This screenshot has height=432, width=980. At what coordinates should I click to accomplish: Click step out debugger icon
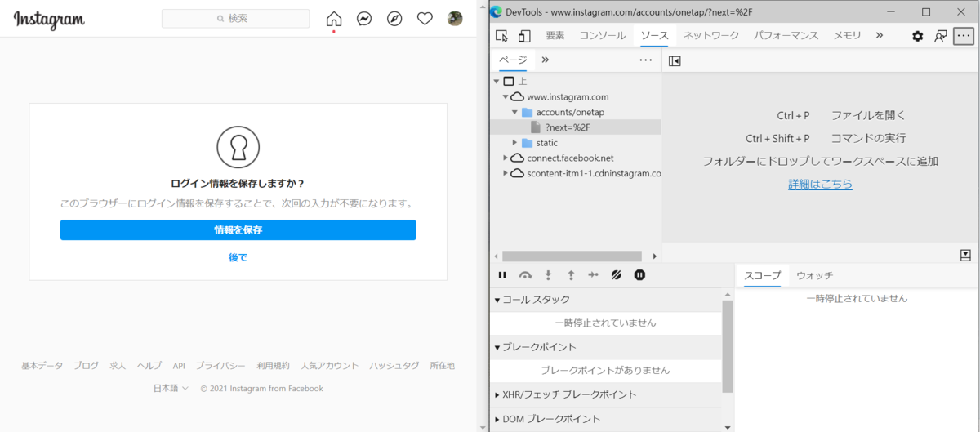pyautogui.click(x=571, y=275)
